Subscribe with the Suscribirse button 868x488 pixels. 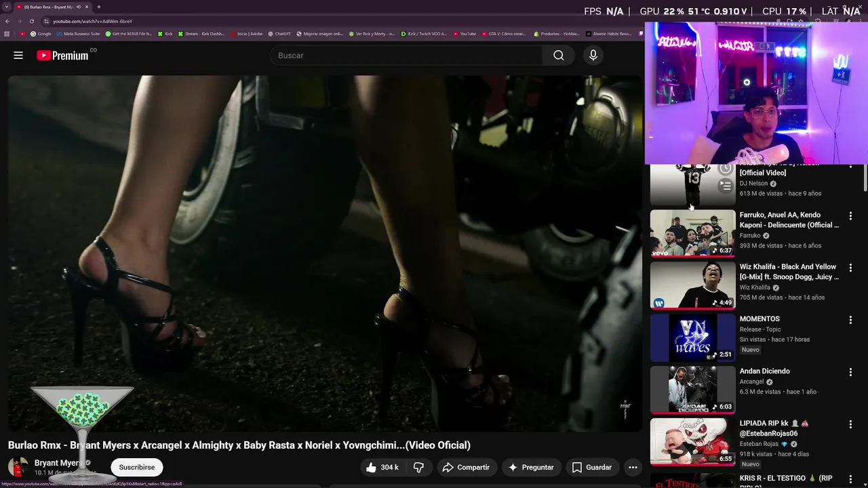(137, 467)
